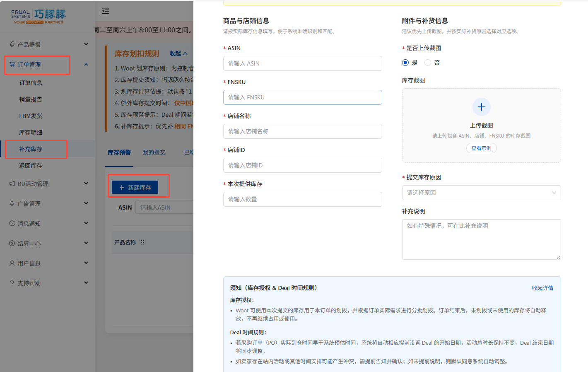
Task: Click the FNSKU input field
Action: point(302,97)
